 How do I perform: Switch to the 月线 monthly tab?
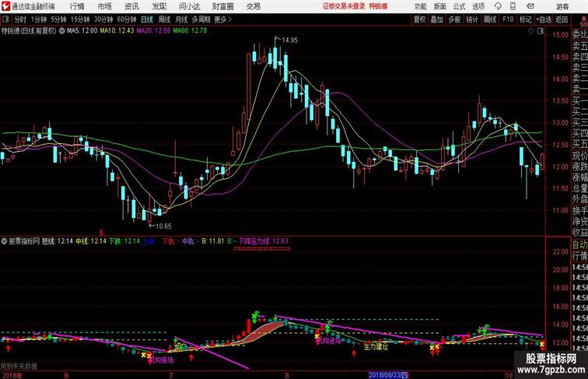coord(181,19)
